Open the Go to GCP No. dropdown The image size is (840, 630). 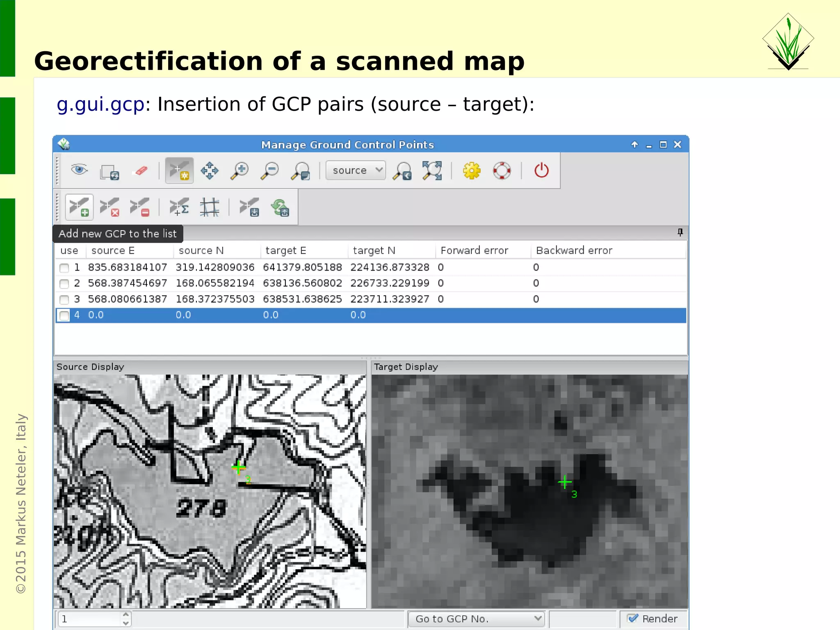[x=476, y=619]
